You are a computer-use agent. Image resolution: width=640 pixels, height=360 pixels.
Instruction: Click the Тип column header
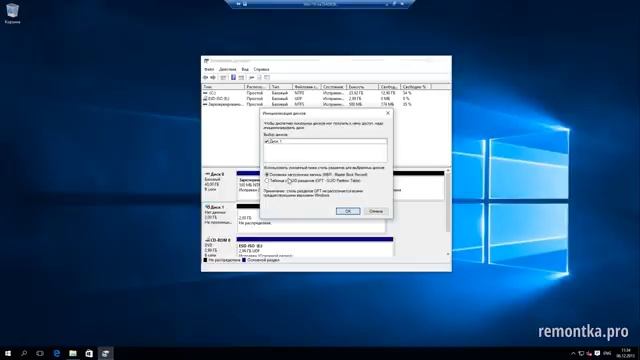pyautogui.click(x=281, y=87)
